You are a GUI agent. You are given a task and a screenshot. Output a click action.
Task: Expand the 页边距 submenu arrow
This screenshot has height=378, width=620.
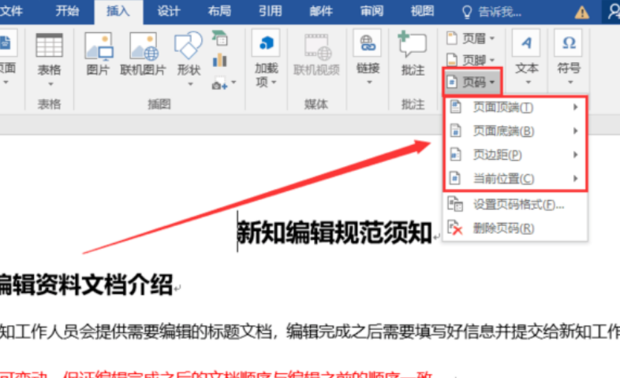tap(576, 155)
